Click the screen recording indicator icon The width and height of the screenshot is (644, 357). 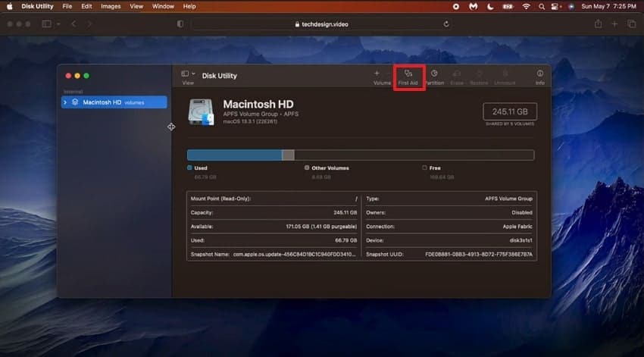click(456, 7)
